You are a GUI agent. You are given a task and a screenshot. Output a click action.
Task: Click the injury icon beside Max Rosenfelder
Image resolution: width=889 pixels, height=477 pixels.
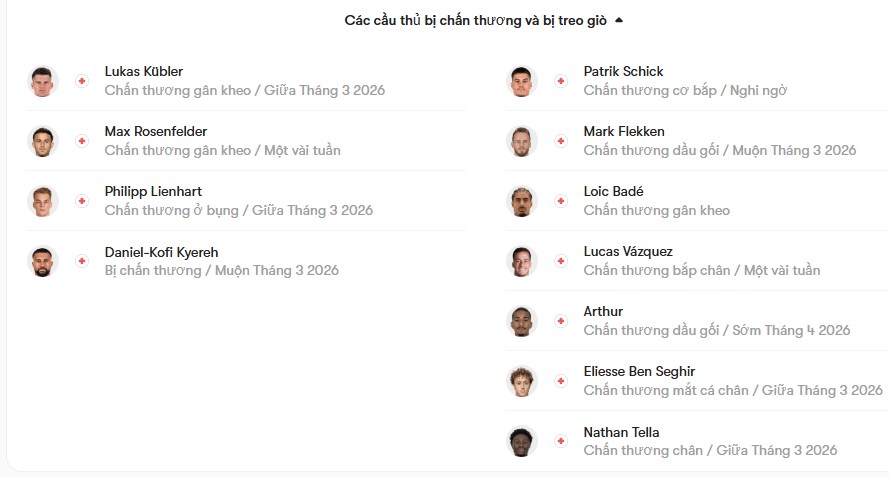82,141
